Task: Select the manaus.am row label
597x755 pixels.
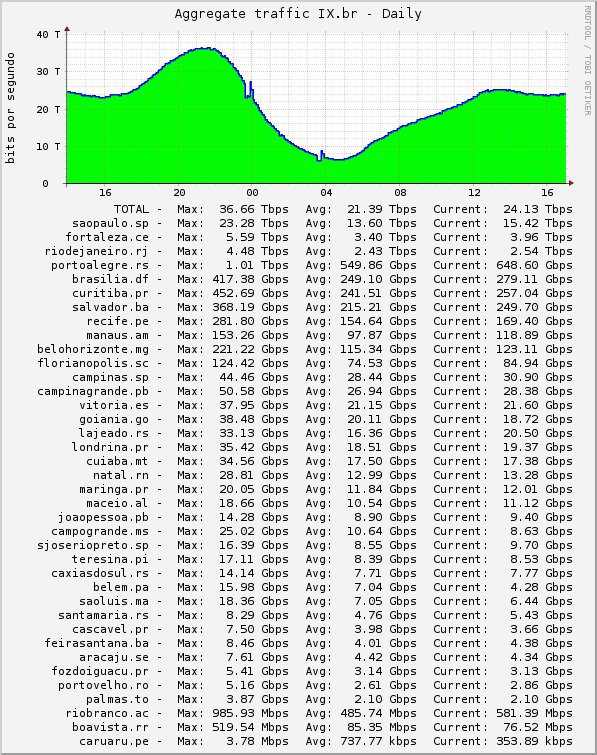Action: coord(117,335)
